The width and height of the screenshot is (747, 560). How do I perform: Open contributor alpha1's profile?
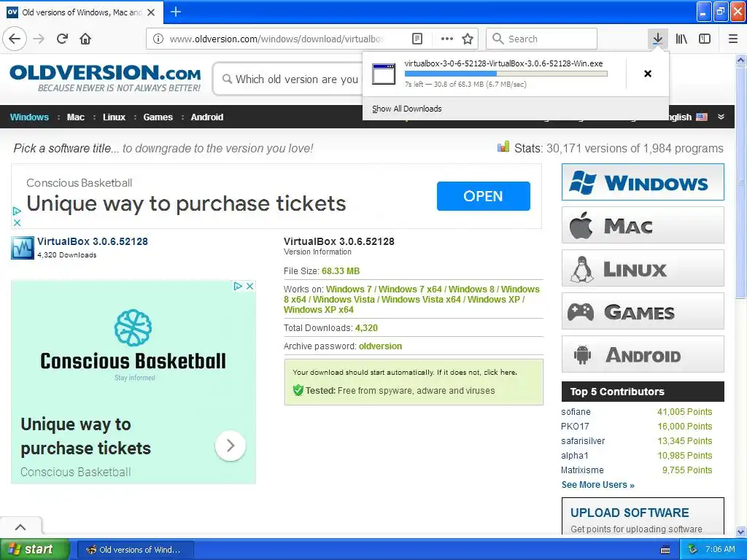(575, 456)
